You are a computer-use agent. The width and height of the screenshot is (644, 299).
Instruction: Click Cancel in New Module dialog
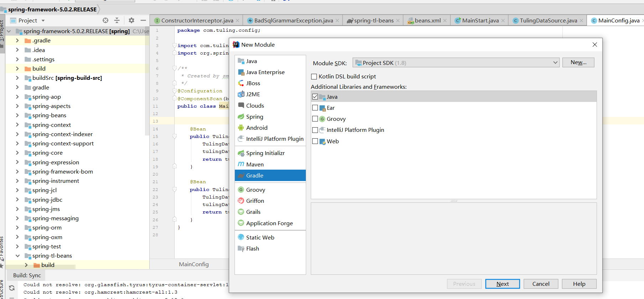541,284
